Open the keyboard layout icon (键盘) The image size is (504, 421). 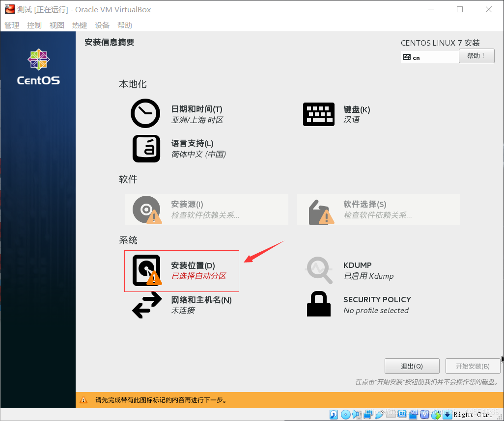coord(318,114)
